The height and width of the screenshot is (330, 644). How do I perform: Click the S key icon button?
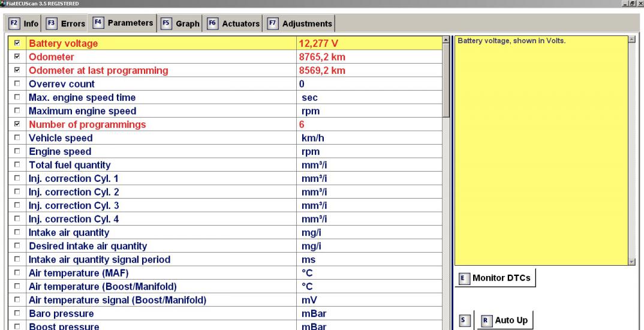click(x=463, y=321)
